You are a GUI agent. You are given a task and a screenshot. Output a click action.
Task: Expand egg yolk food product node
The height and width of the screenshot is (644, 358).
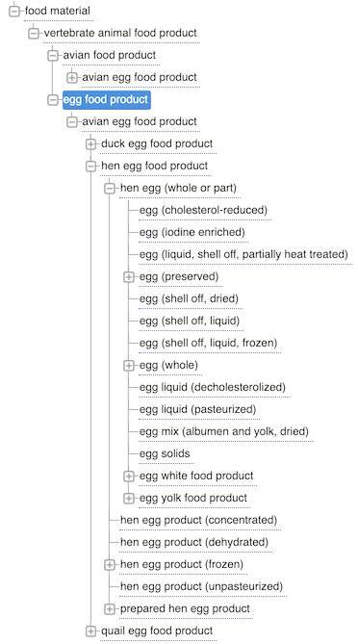(x=129, y=499)
